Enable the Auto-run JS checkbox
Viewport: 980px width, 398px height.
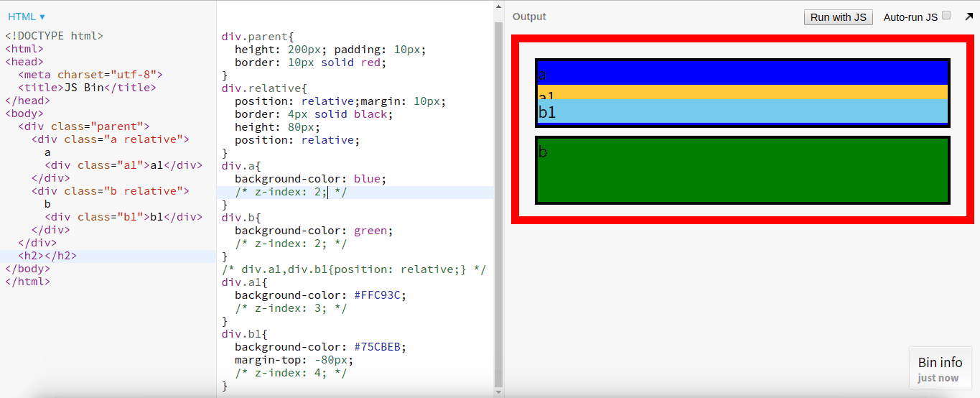point(946,15)
